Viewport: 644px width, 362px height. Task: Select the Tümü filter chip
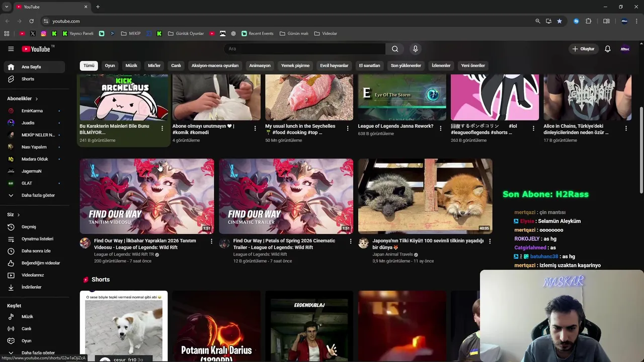89,65
